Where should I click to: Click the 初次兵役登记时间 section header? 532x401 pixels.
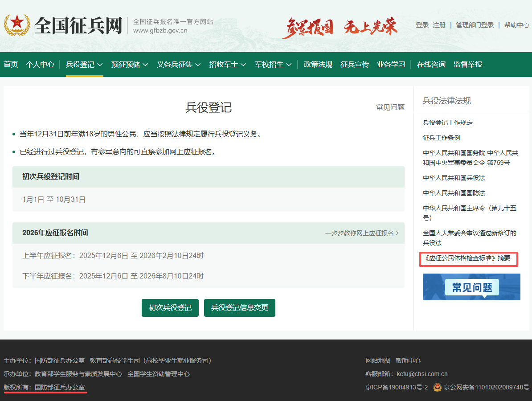coord(209,177)
